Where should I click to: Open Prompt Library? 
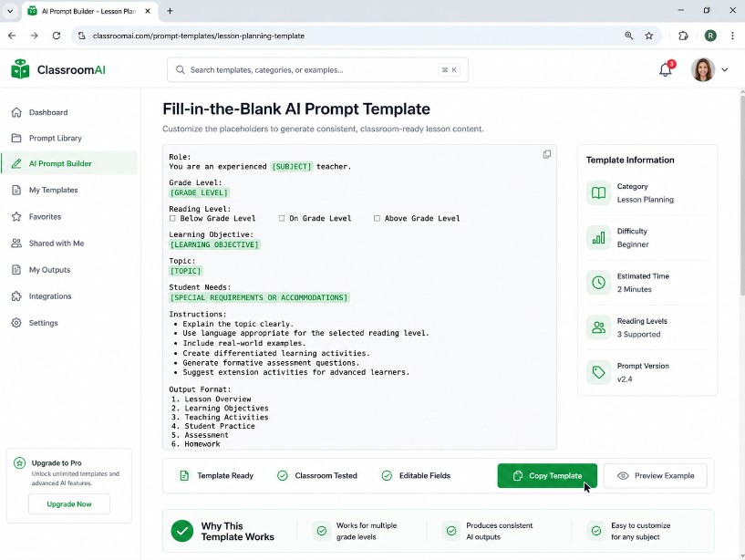coord(69,138)
